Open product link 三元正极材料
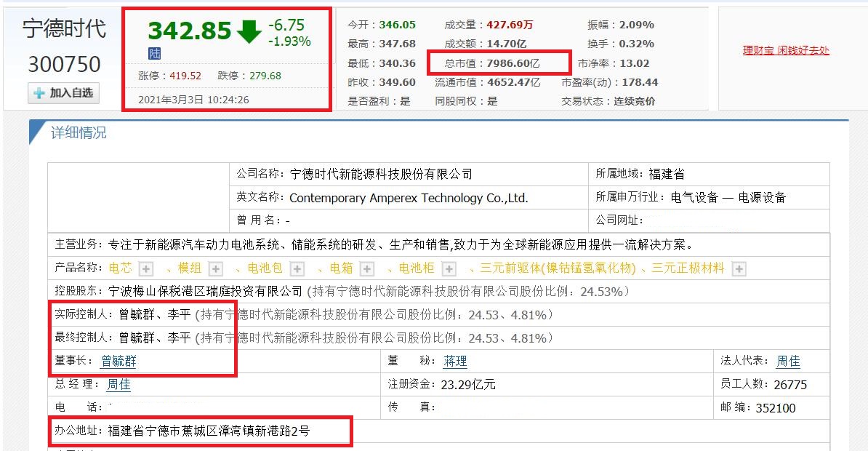 [688, 268]
